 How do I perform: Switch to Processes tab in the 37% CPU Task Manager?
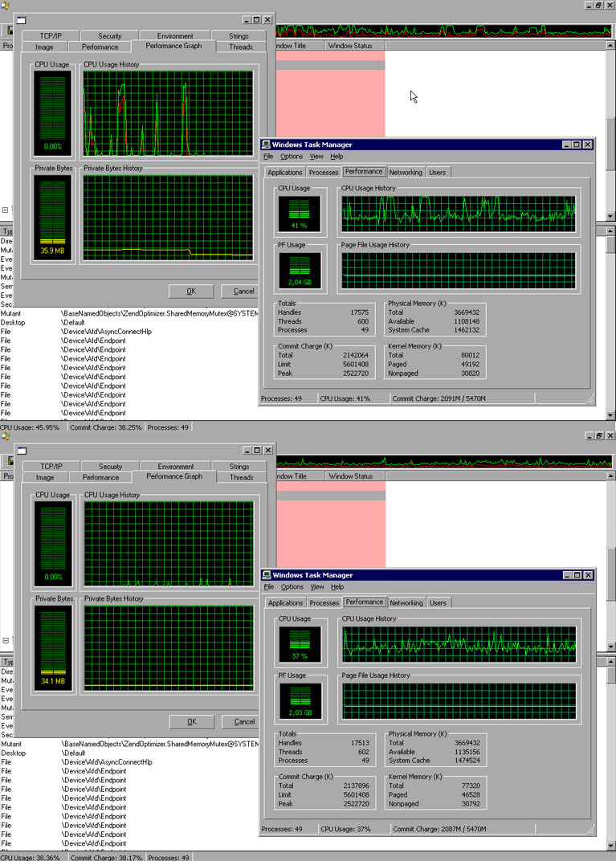(324, 603)
